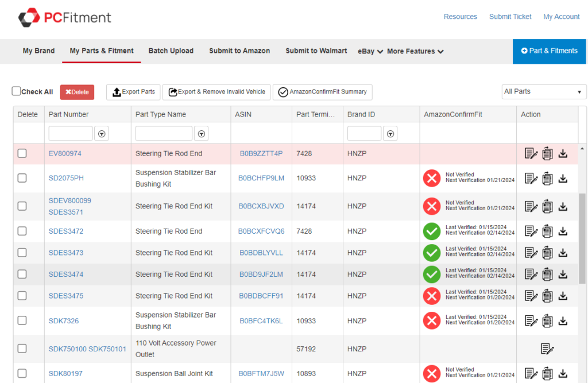Image resolution: width=588 pixels, height=383 pixels.
Task: Open the Submit to Amazon tab
Action: [x=239, y=51]
